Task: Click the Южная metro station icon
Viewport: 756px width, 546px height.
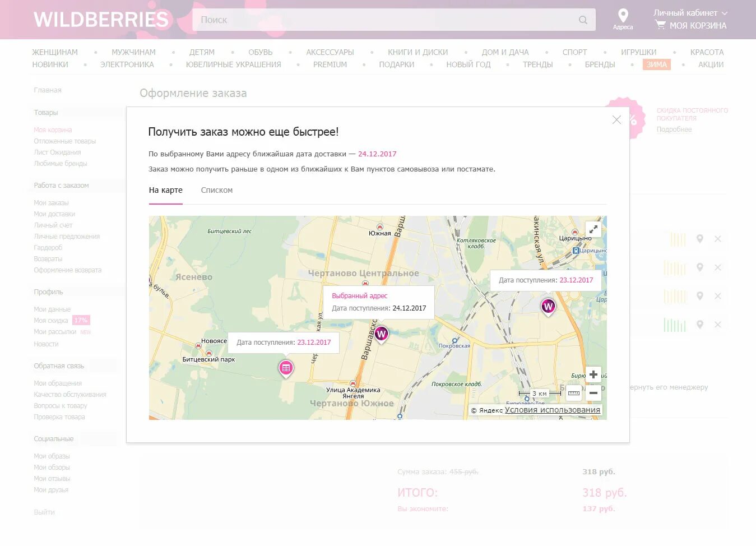Action: click(380, 227)
